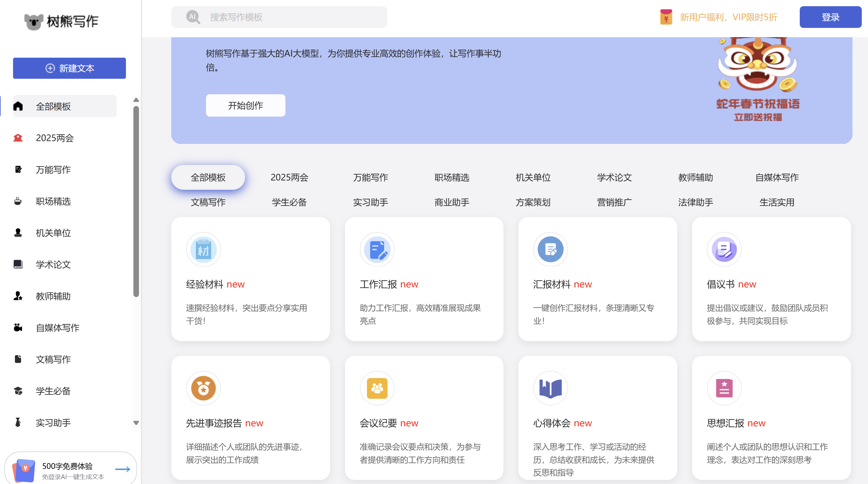868x484 pixels.
Task: Click the 2025两会 sidebar icon
Action: pyautogui.click(x=18, y=138)
